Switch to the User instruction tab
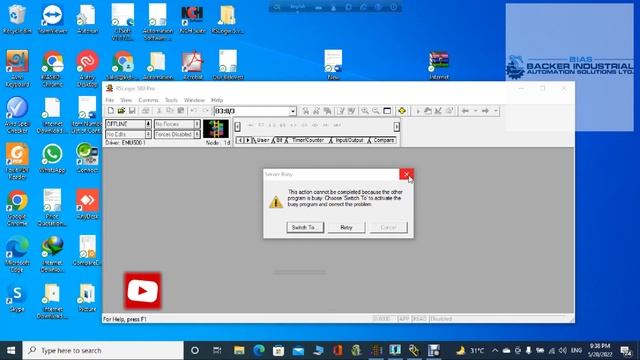Image resolution: width=640 pixels, height=360 pixels. pos(262,140)
